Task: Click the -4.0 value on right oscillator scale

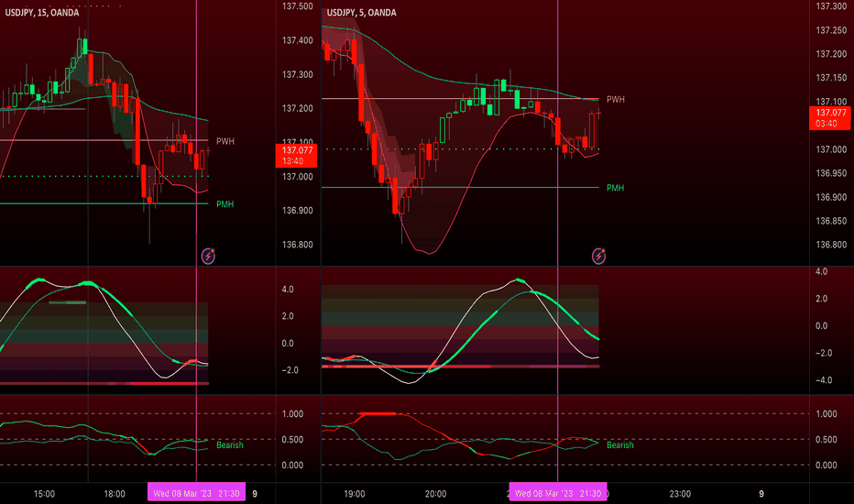Action: [824, 379]
